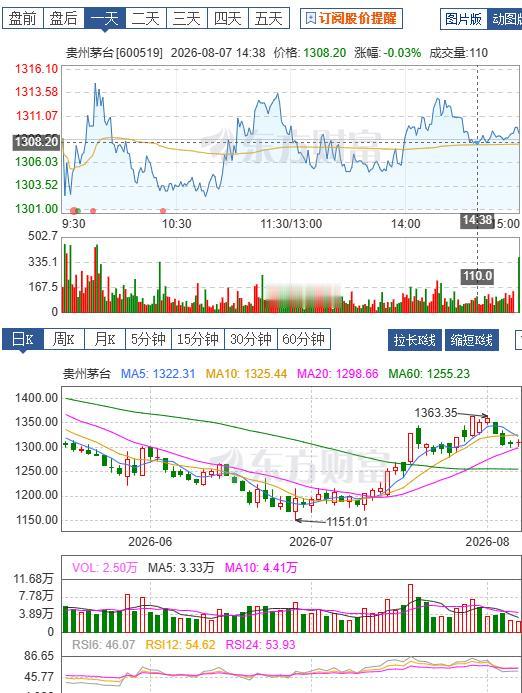
Task: Click the 2026-07 date axis label
Action: pyautogui.click(x=311, y=541)
